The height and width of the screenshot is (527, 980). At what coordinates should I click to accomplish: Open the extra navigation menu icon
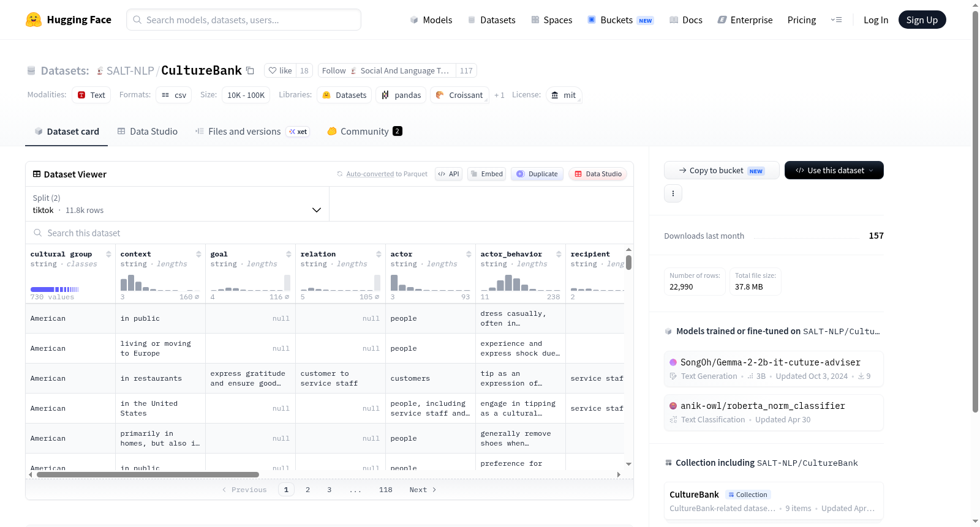point(836,20)
